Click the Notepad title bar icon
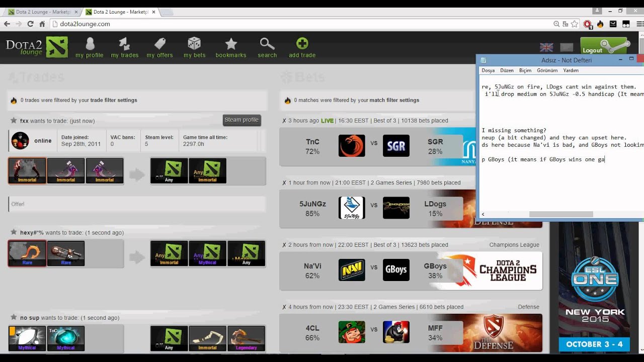 (x=484, y=60)
